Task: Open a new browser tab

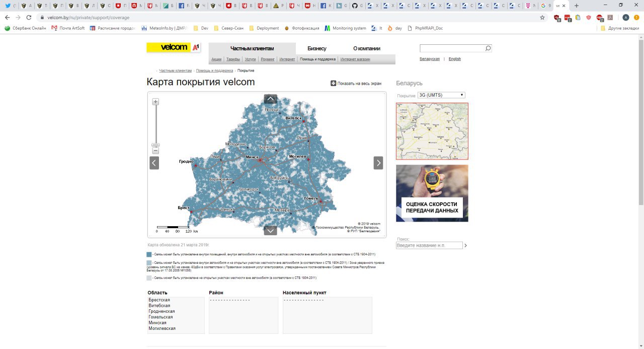Action: point(577,6)
